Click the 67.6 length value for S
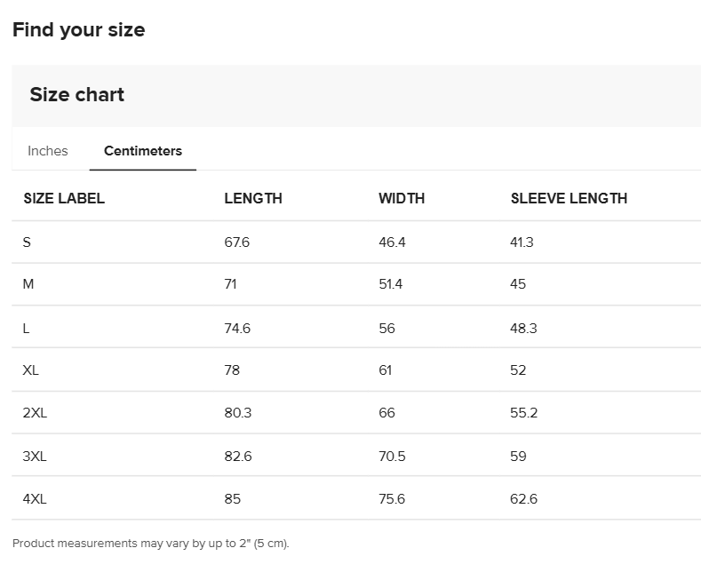 point(237,242)
